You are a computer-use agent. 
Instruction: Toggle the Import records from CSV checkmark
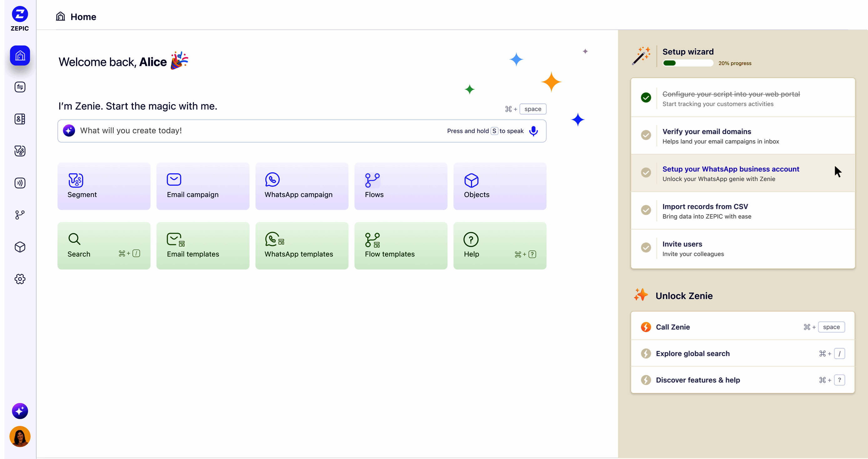click(x=646, y=210)
